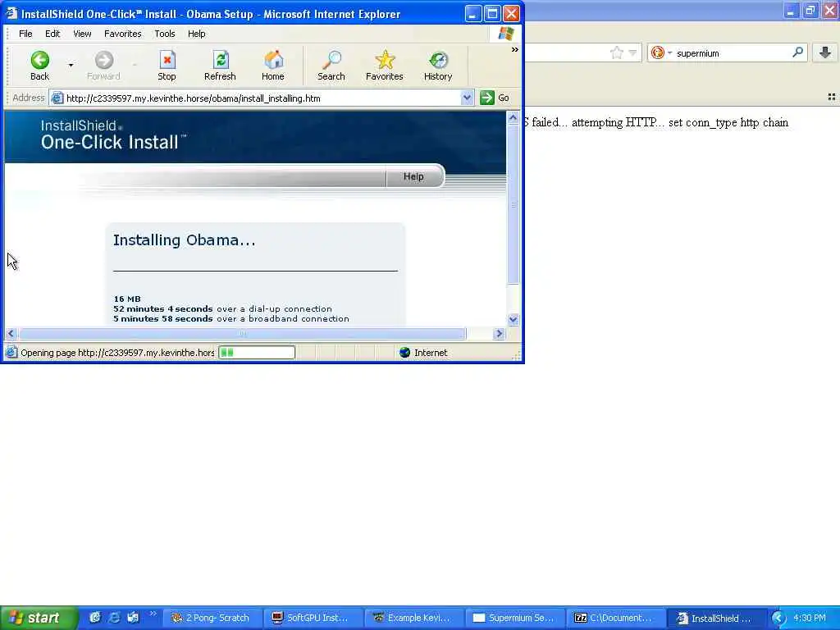
Task: Switch to Supermium Se... taskbar item
Action: tap(515, 619)
